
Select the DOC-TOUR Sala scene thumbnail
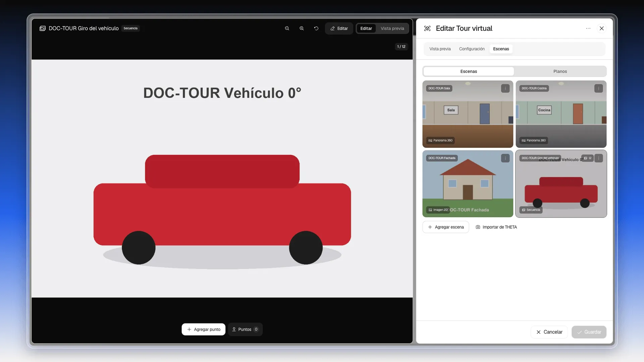[468, 114]
